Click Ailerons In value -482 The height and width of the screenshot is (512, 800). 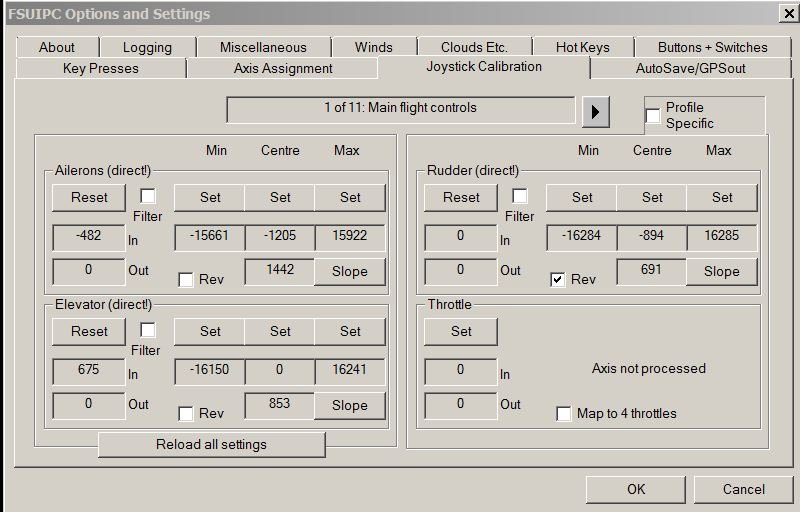tap(89, 237)
